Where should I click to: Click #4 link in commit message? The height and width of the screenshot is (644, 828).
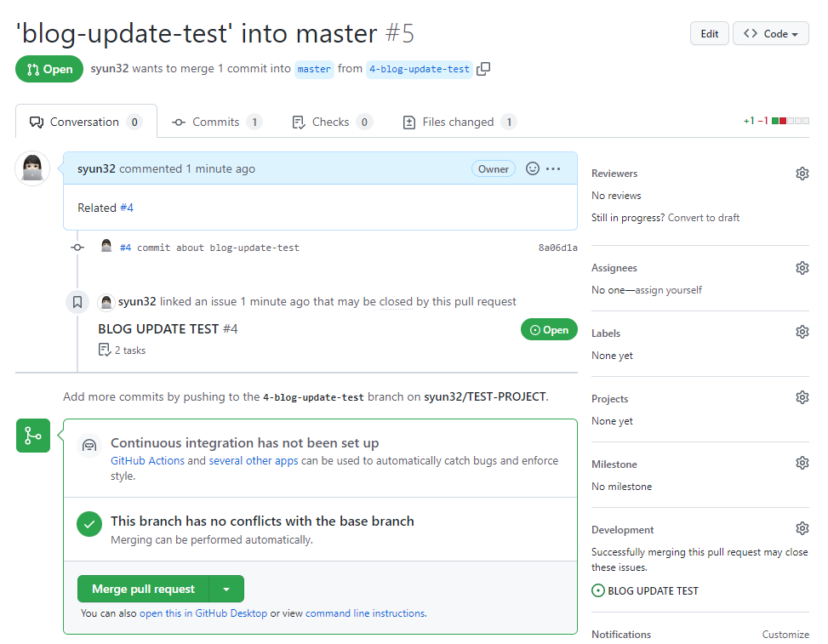coord(125,248)
